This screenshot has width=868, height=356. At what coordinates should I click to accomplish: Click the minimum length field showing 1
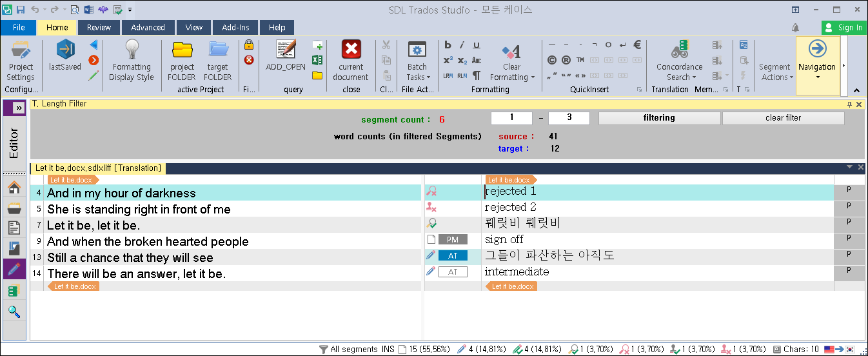pos(511,118)
